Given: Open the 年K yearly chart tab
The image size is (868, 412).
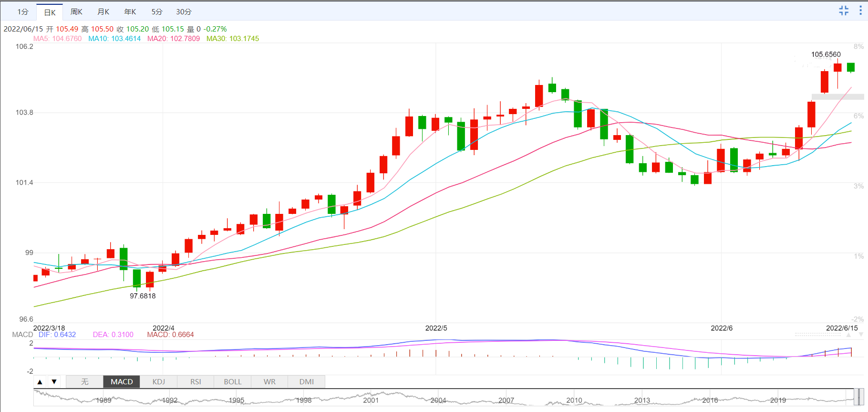Looking at the screenshot, I should tap(130, 12).
